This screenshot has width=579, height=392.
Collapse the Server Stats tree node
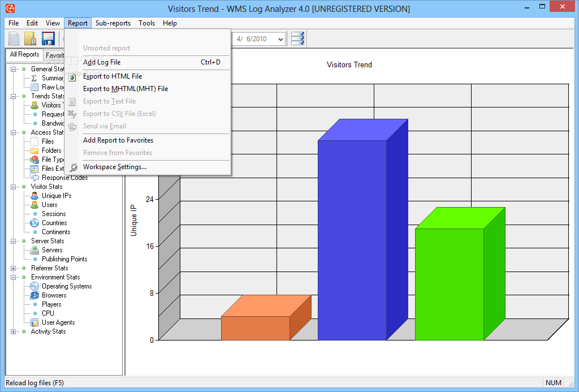[x=14, y=241]
